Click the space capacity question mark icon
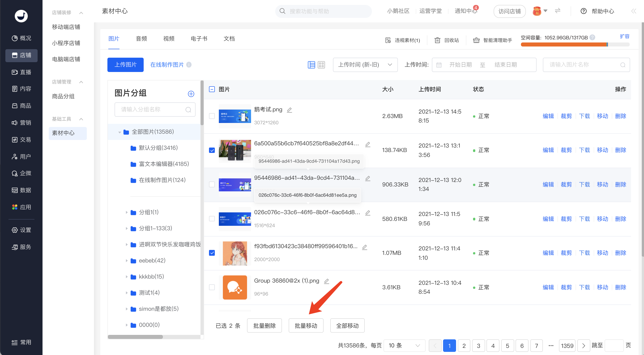The width and height of the screenshot is (644, 355). tap(592, 38)
